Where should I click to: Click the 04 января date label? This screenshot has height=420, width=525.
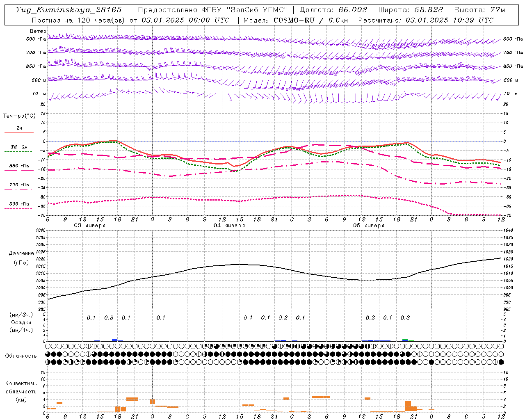tap(229, 226)
